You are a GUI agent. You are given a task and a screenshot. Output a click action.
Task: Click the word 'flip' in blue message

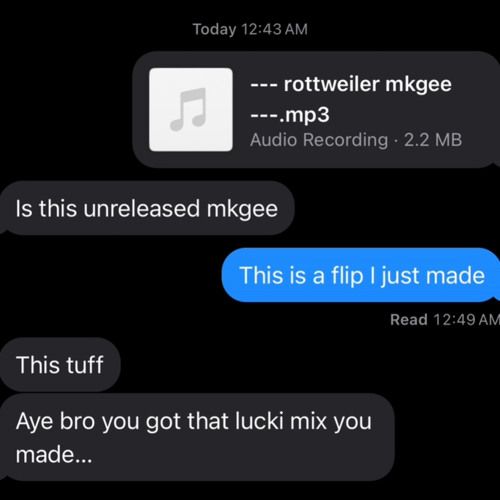(347, 276)
